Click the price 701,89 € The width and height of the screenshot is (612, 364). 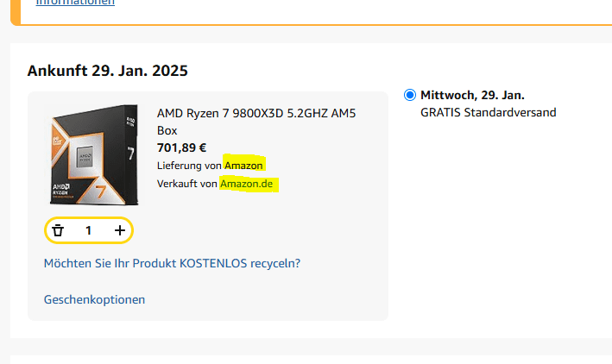pos(181,147)
